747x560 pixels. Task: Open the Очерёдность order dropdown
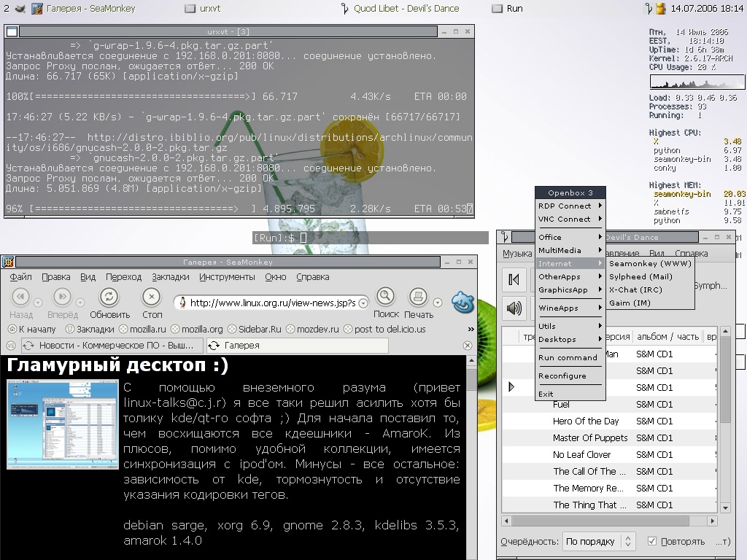tap(600, 541)
